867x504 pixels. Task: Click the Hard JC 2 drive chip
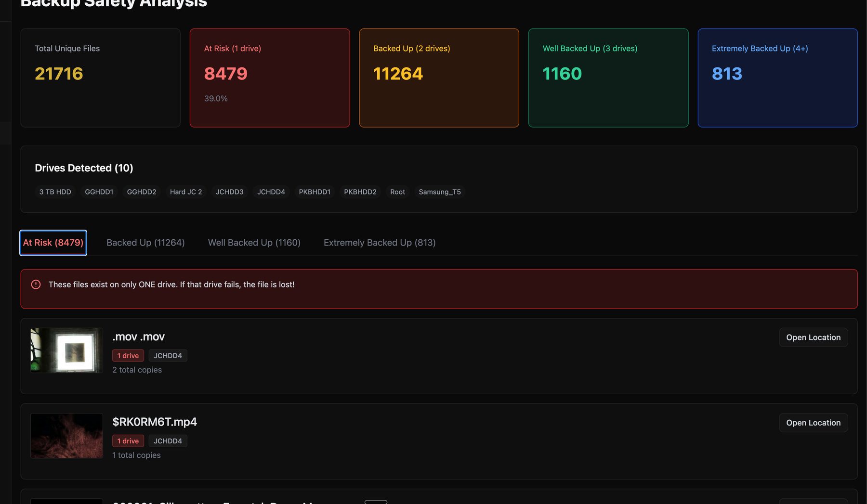click(186, 192)
